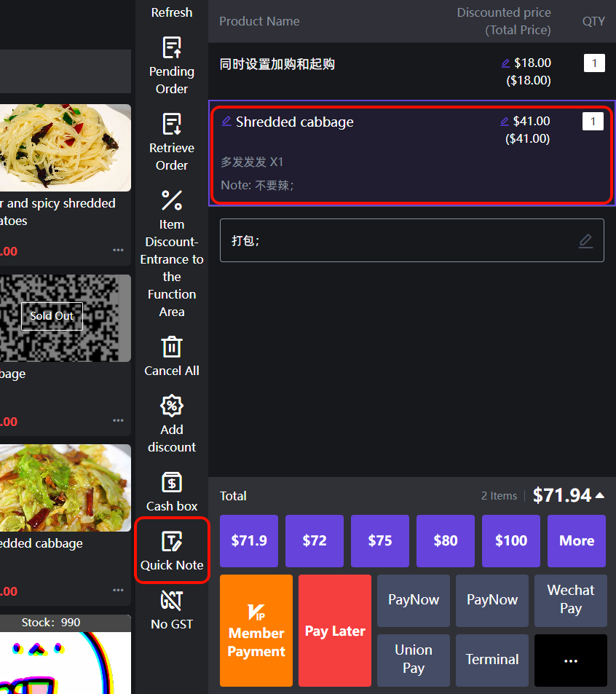
Task: Click the red Pay Later button
Action: coord(335,630)
